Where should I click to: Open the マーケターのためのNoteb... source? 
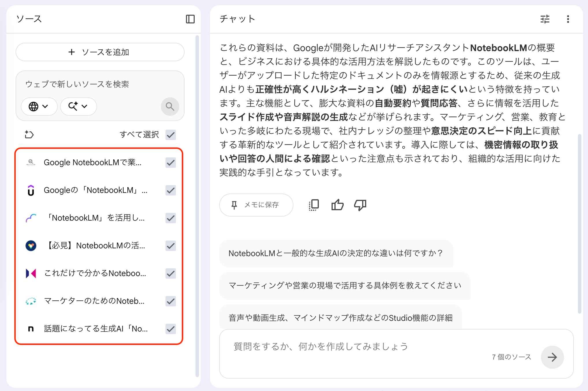pos(94,301)
